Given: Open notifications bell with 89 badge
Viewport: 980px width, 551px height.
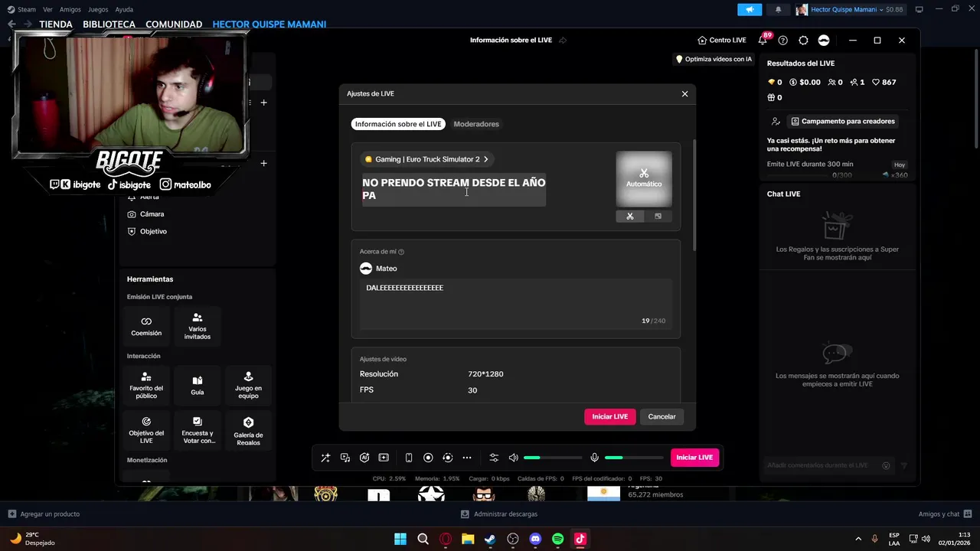Looking at the screenshot, I should [763, 40].
